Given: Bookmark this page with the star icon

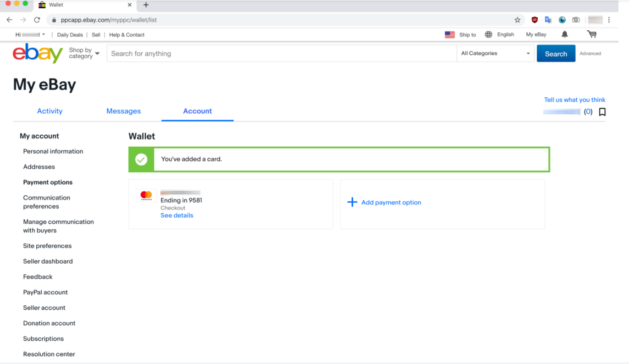Looking at the screenshot, I should [518, 20].
